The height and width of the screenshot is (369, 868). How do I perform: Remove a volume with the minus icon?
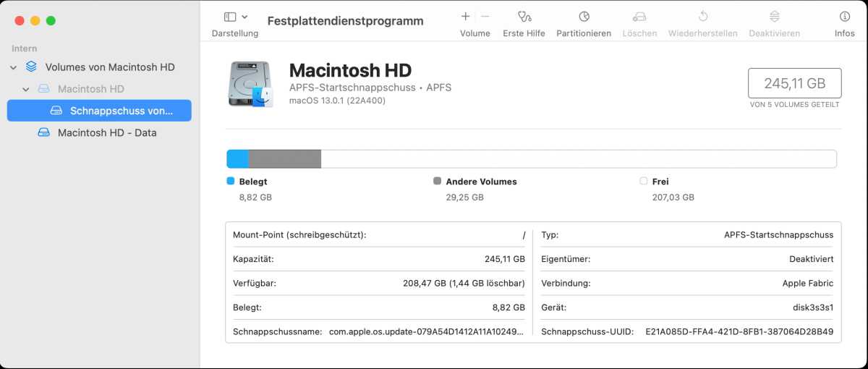tap(485, 16)
